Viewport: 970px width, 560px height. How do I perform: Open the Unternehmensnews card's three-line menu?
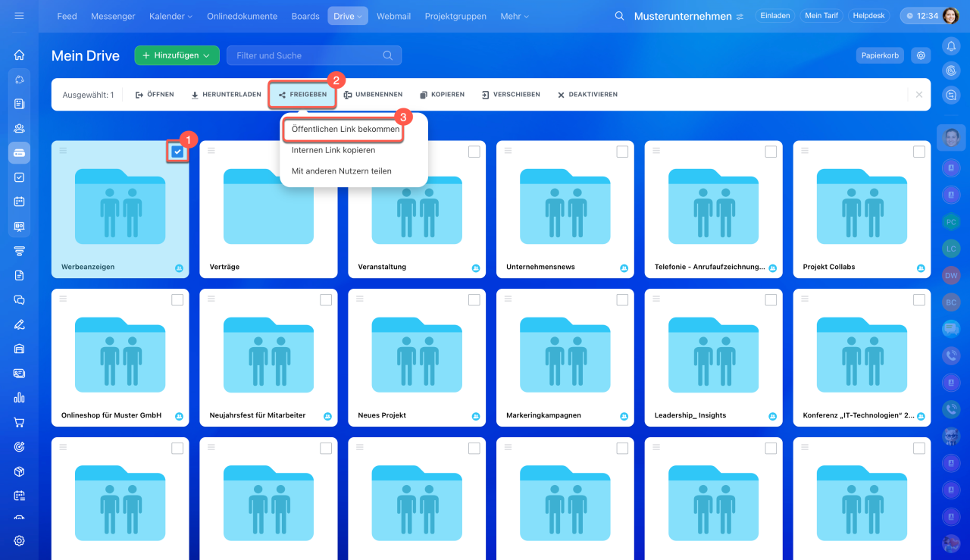508,150
